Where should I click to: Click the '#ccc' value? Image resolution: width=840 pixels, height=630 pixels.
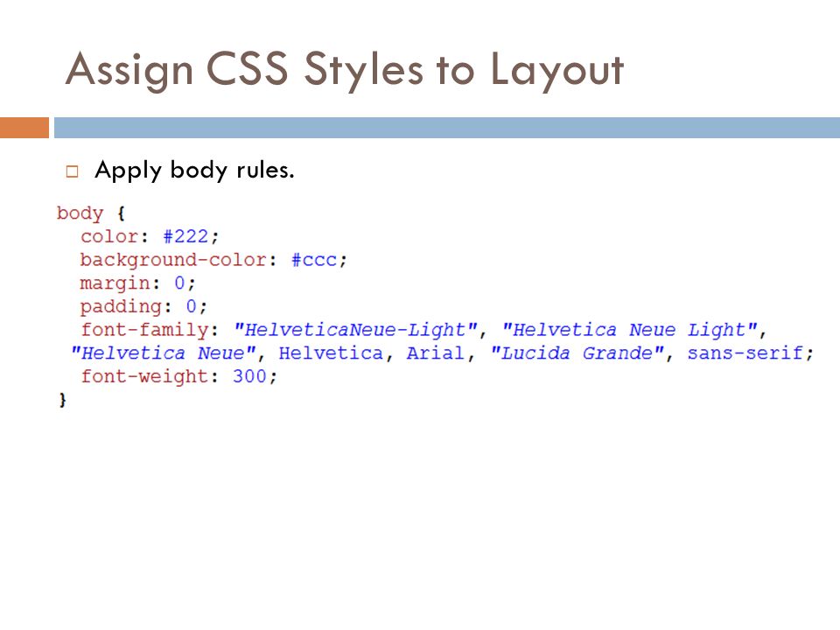pos(314,261)
